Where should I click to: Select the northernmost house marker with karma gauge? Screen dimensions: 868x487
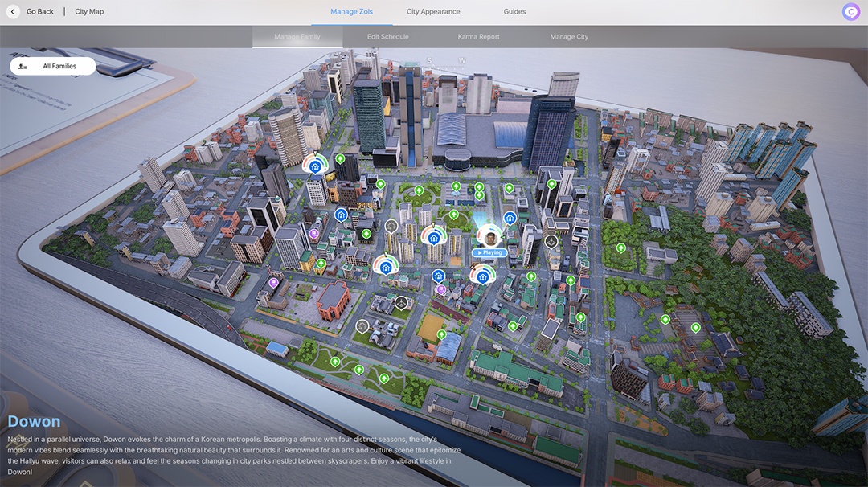coord(315,166)
